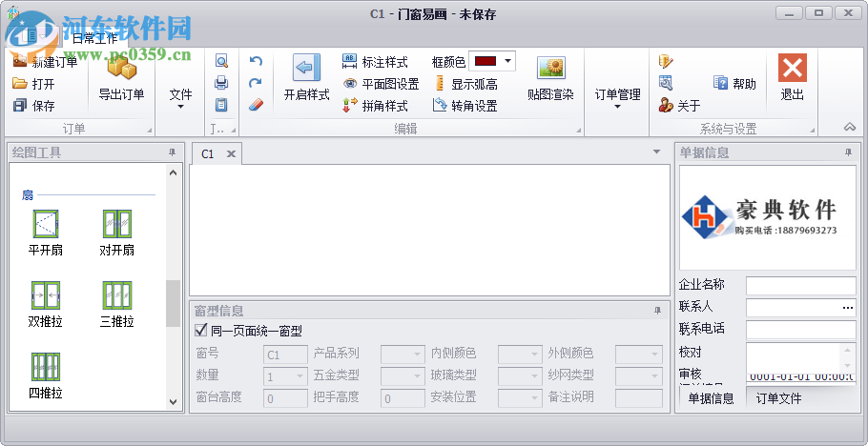Switch to the 单据信息 bottom tab

pos(711,398)
